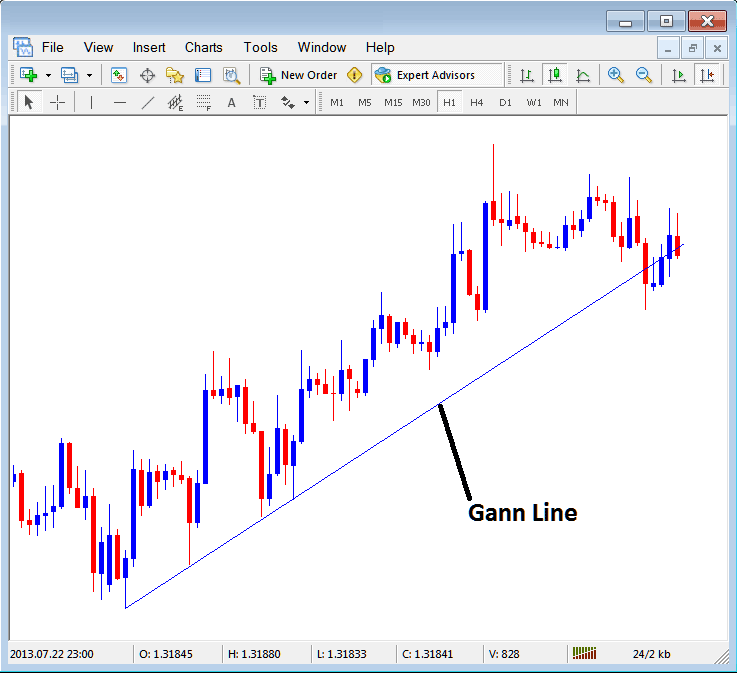Viewport: 737px width, 673px height.
Task: Select the horizontal line tool
Action: click(120, 102)
